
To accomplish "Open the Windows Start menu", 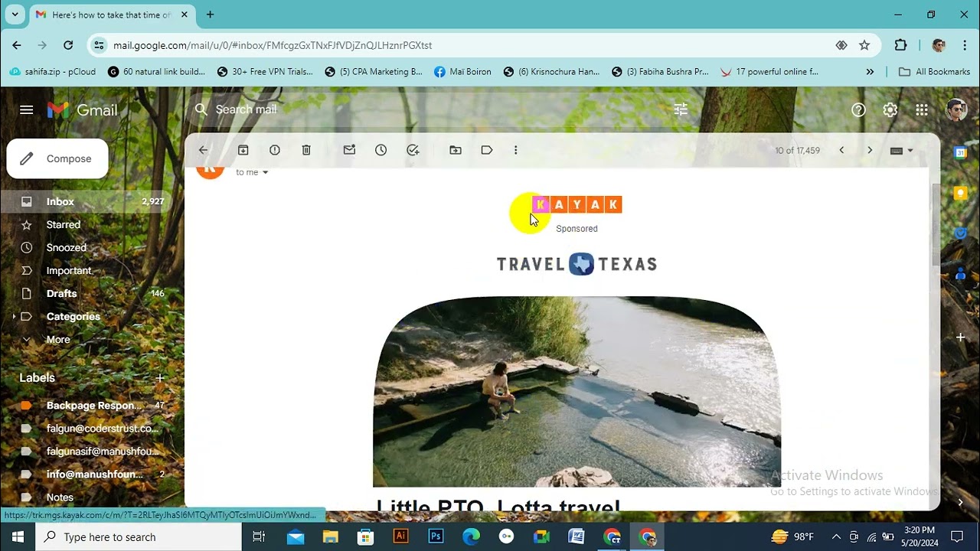I will [18, 536].
